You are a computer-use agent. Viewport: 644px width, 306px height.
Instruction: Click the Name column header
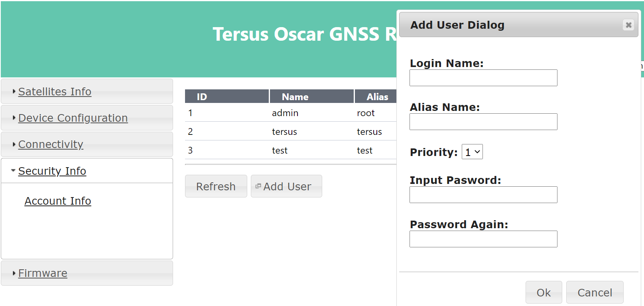[312, 97]
